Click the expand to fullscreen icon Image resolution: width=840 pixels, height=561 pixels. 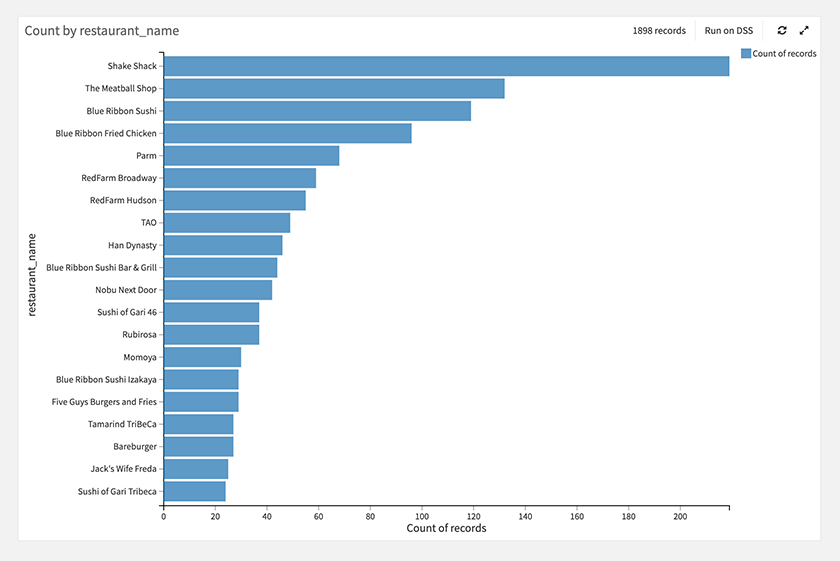[804, 31]
